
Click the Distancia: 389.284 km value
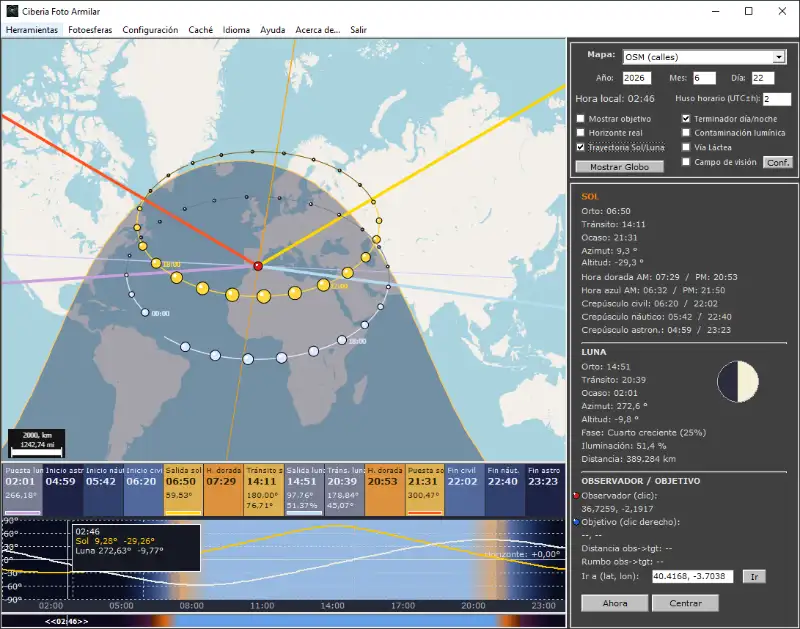point(629,459)
